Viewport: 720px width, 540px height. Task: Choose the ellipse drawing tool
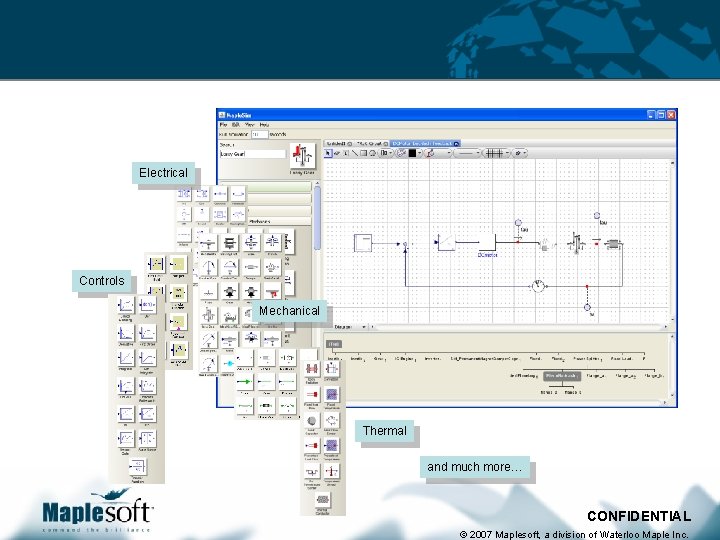click(372, 153)
